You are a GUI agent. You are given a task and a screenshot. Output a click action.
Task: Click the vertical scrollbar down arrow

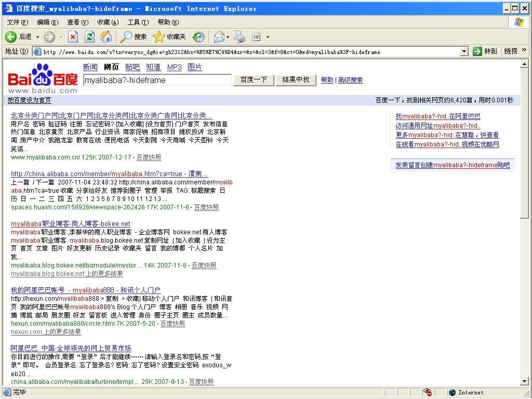[525, 382]
